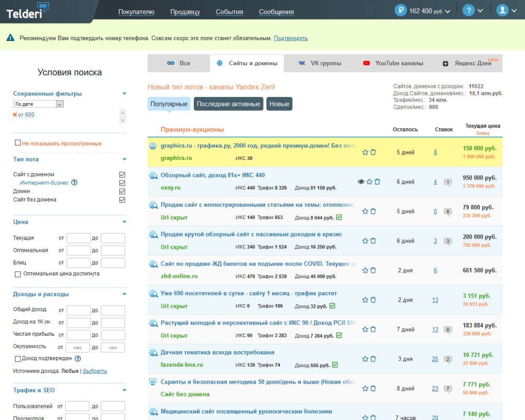Screen dimensions: 525x420
Task: Click the 'Подтвердить' phone confirmation link
Action: pos(291,38)
